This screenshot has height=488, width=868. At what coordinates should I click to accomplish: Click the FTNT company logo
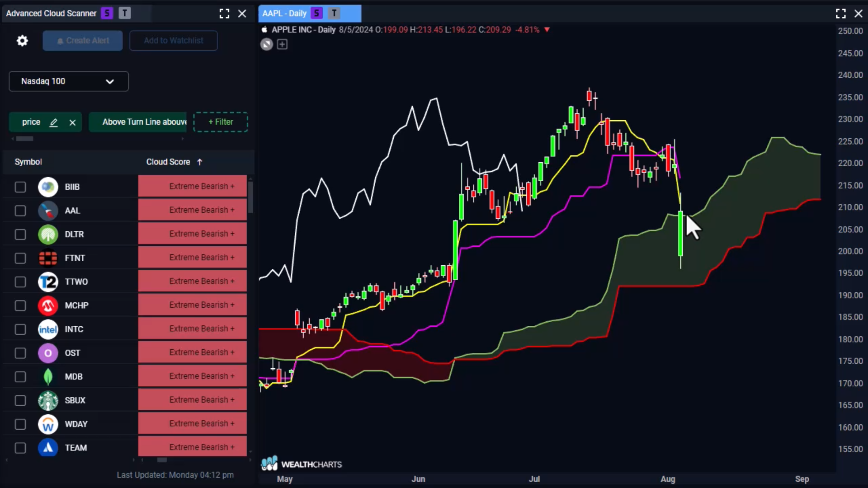(x=48, y=258)
